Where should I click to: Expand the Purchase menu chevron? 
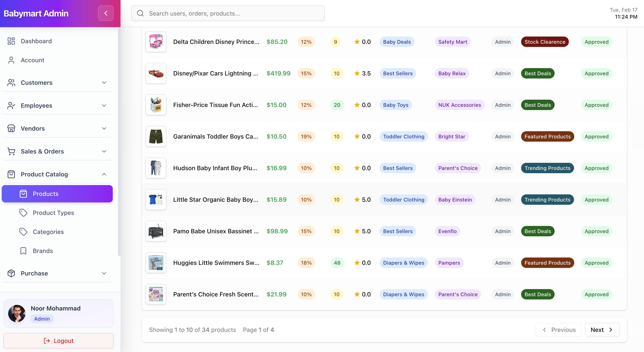[x=104, y=273]
